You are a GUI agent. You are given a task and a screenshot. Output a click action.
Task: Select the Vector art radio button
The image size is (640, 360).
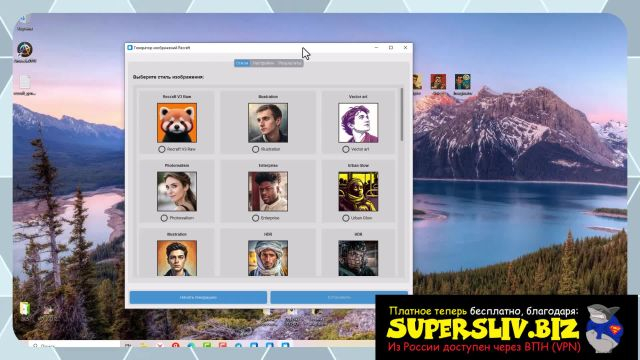(x=346, y=149)
